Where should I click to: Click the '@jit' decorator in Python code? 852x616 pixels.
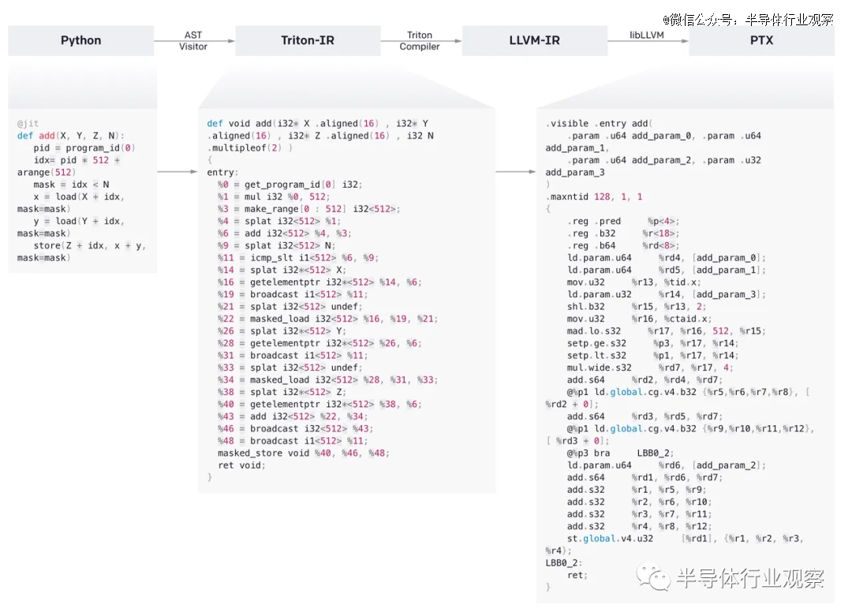(28, 123)
